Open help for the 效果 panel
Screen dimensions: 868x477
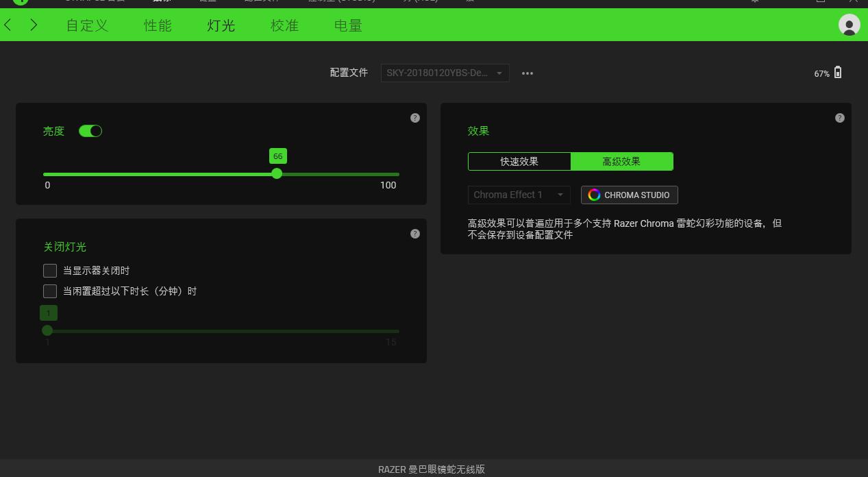(840, 117)
